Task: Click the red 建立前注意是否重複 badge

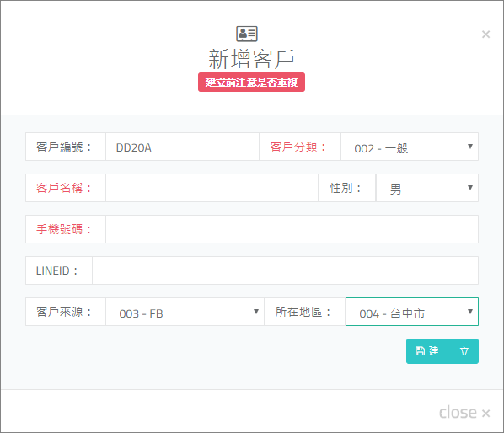Action: tap(251, 83)
